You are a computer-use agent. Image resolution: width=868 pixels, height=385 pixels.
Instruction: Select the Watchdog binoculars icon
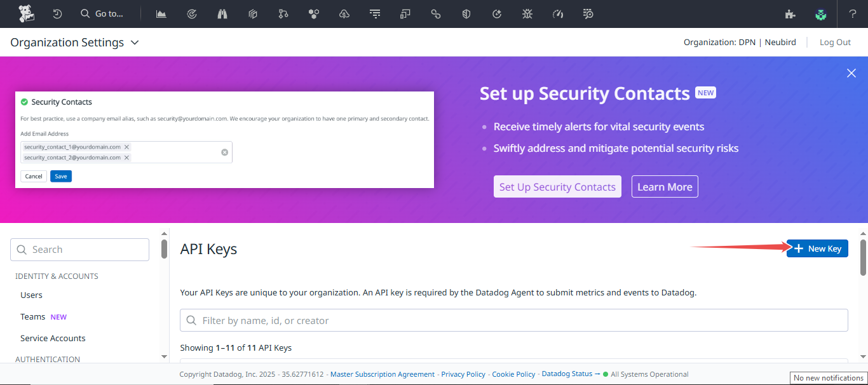point(222,13)
